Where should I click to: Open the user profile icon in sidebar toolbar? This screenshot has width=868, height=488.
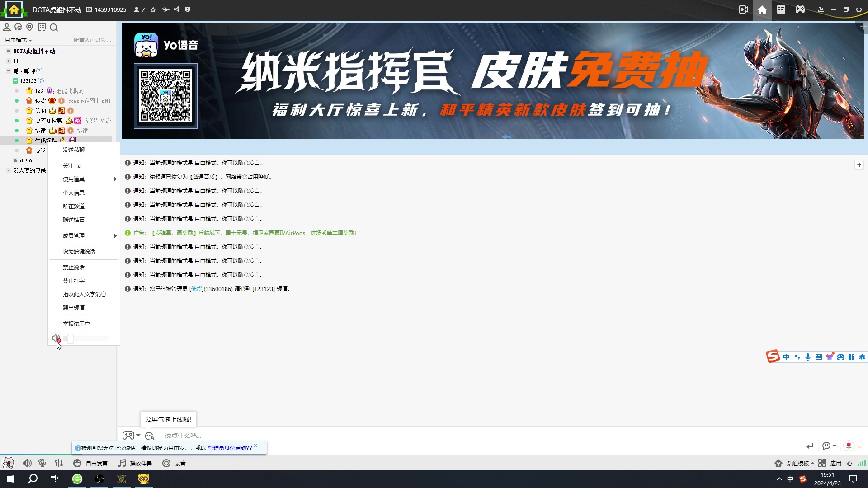point(7,28)
